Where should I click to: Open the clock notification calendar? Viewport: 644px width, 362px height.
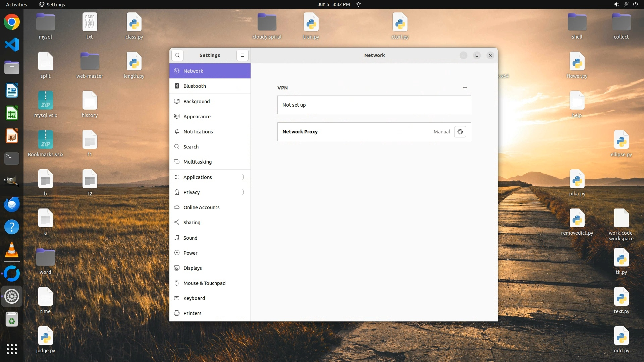pyautogui.click(x=334, y=4)
